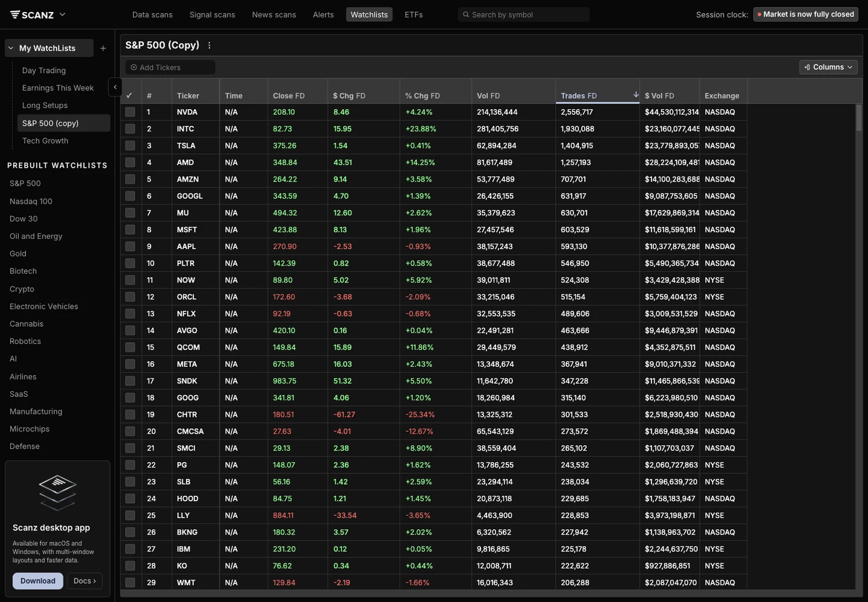Switch to News scans tab
Screen dimensions: 868x602
pyautogui.click(x=274, y=14)
